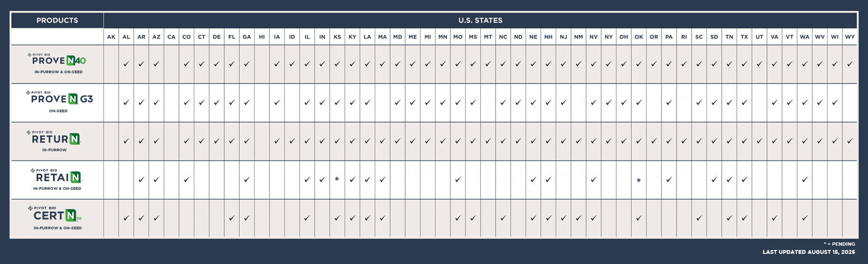
Task: Click the NM state column label
Action: (x=578, y=37)
